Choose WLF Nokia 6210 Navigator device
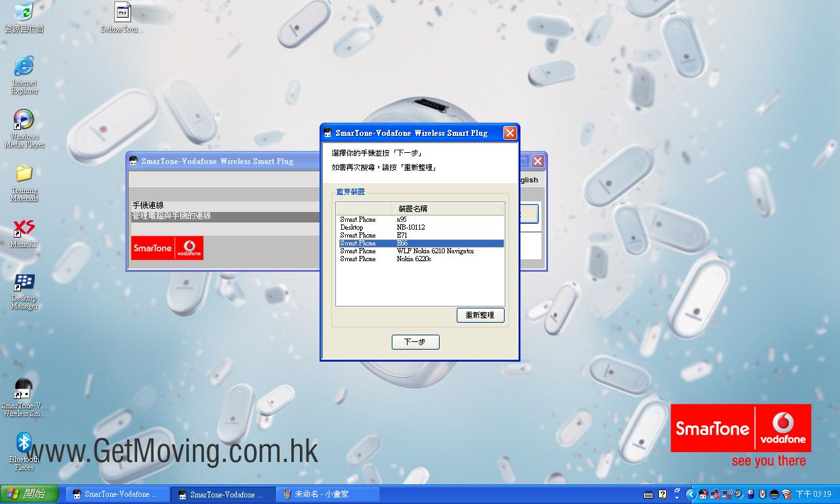The height and width of the screenshot is (504, 840). tap(434, 251)
